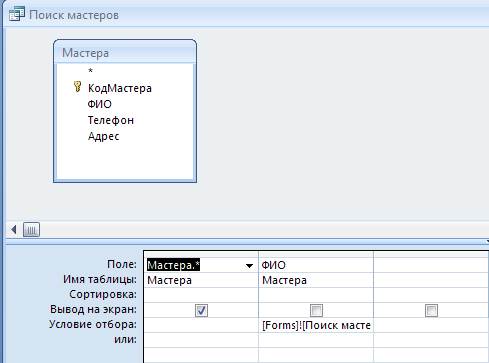Click the Поле: row label
The image size is (489, 363).
(122, 264)
